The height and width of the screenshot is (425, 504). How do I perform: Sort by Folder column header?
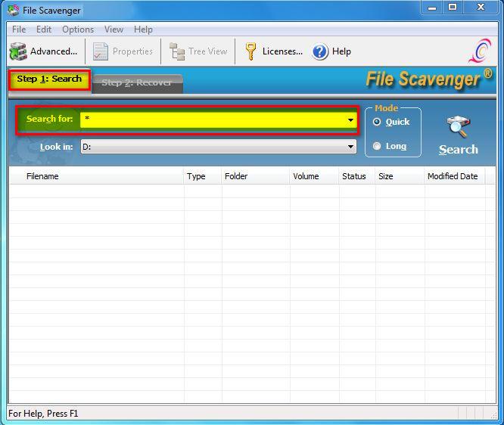point(256,176)
